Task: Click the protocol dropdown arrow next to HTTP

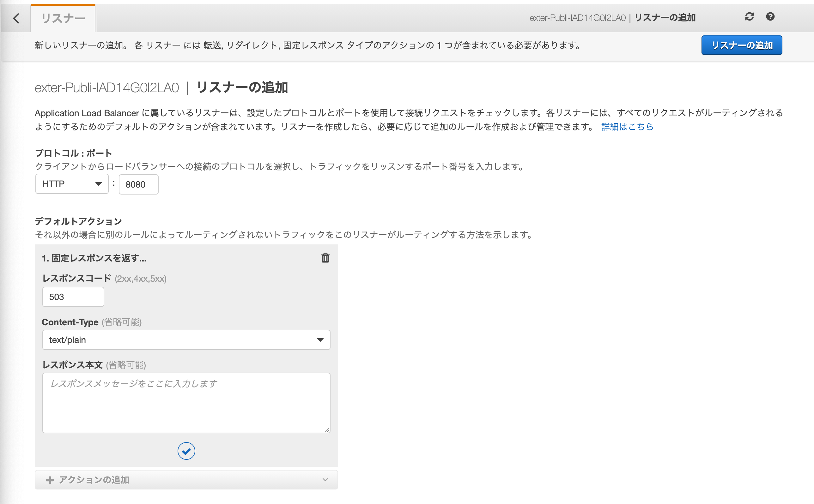Action: (98, 184)
